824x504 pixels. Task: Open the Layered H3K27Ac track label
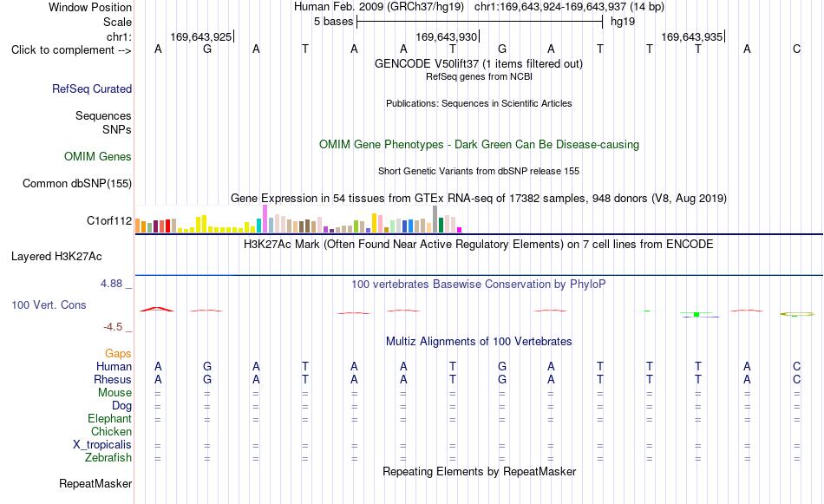(x=56, y=257)
